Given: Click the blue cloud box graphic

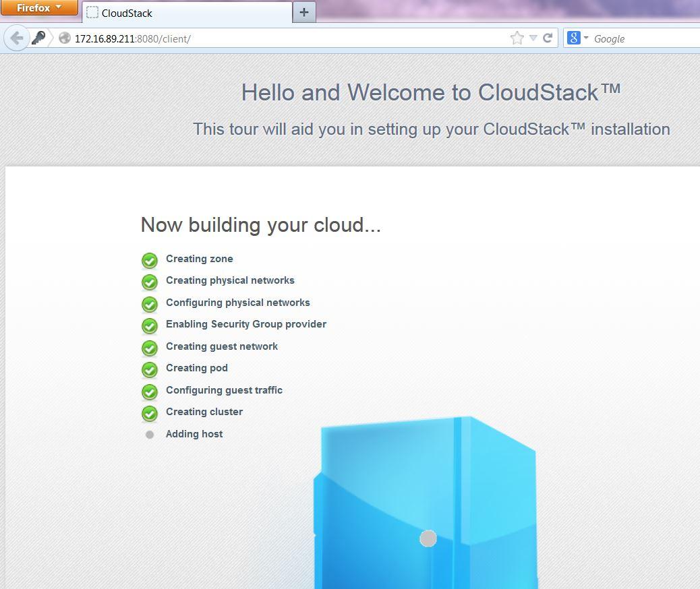Looking at the screenshot, I should (x=426, y=503).
